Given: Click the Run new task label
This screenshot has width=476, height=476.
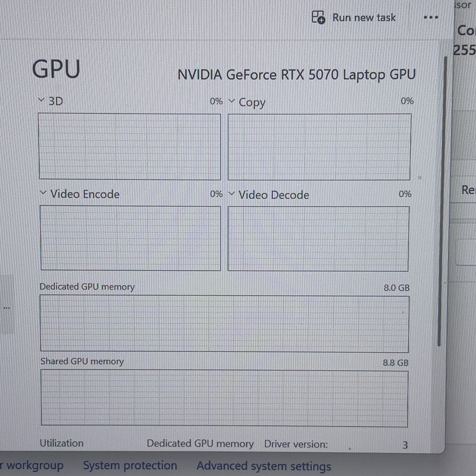Looking at the screenshot, I should click(364, 18).
